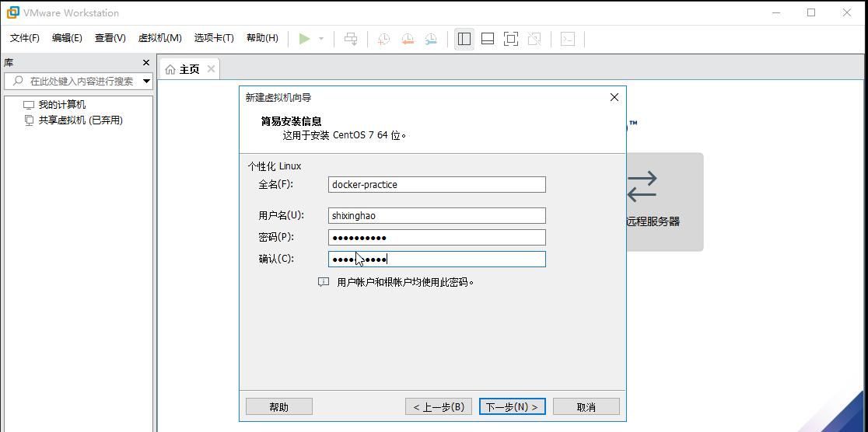This screenshot has height=432, width=868.
Task: Maximize the VMware Workstation window
Action: 811,12
